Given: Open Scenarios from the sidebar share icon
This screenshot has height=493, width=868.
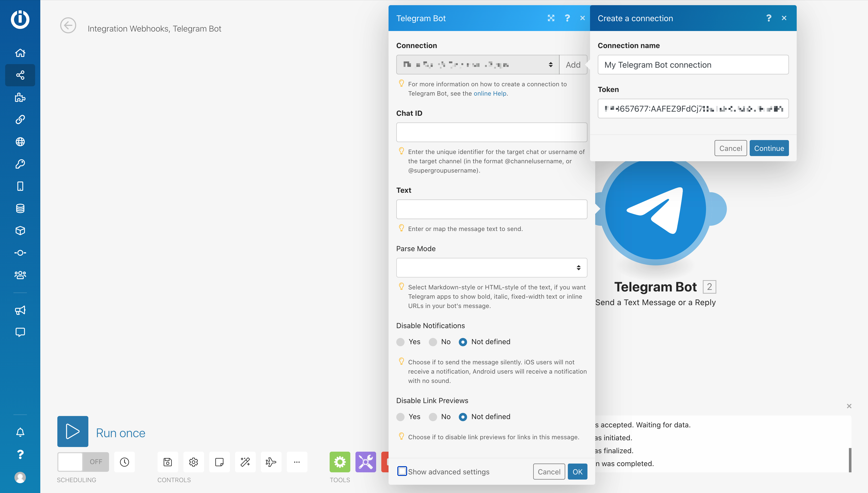Looking at the screenshot, I should (20, 75).
